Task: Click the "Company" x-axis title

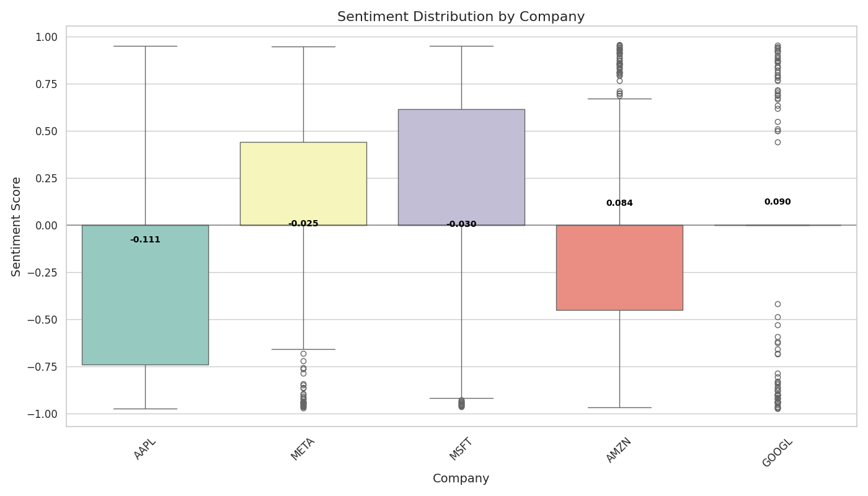Action: tap(461, 479)
